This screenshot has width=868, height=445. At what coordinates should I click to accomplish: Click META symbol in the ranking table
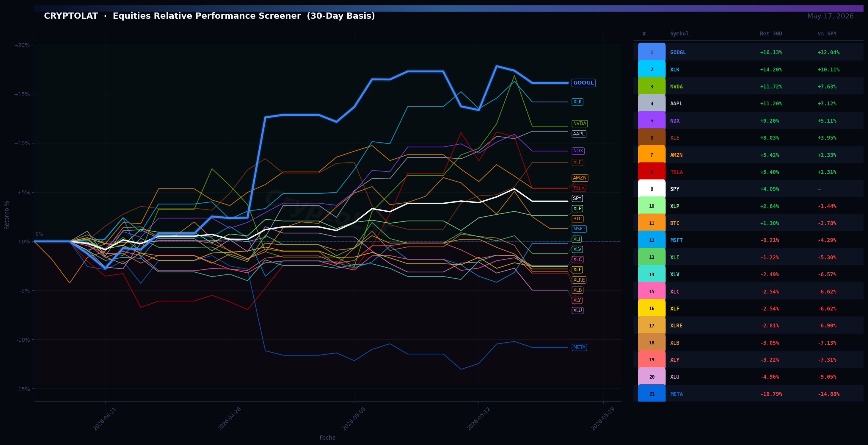pos(676,394)
